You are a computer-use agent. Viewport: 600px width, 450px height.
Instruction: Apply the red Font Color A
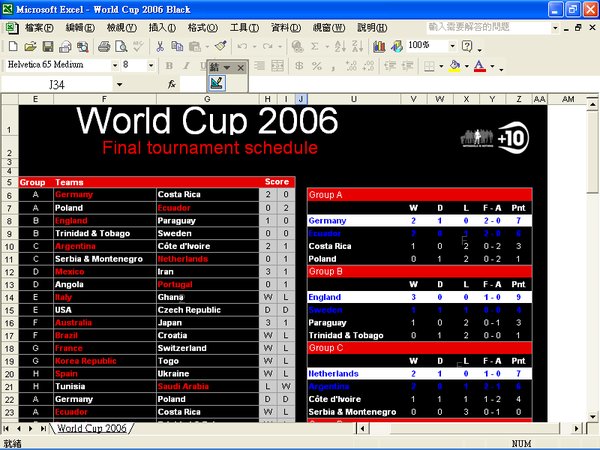[x=479, y=66]
